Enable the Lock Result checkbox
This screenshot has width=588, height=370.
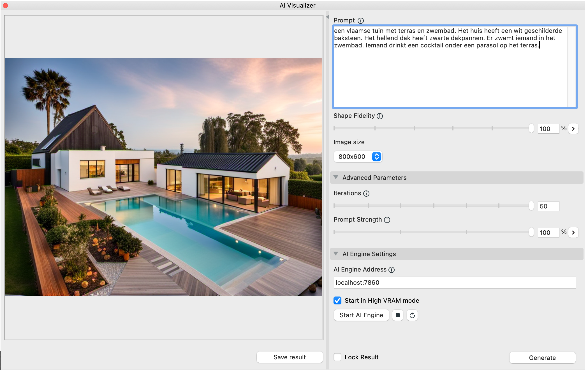(x=337, y=357)
